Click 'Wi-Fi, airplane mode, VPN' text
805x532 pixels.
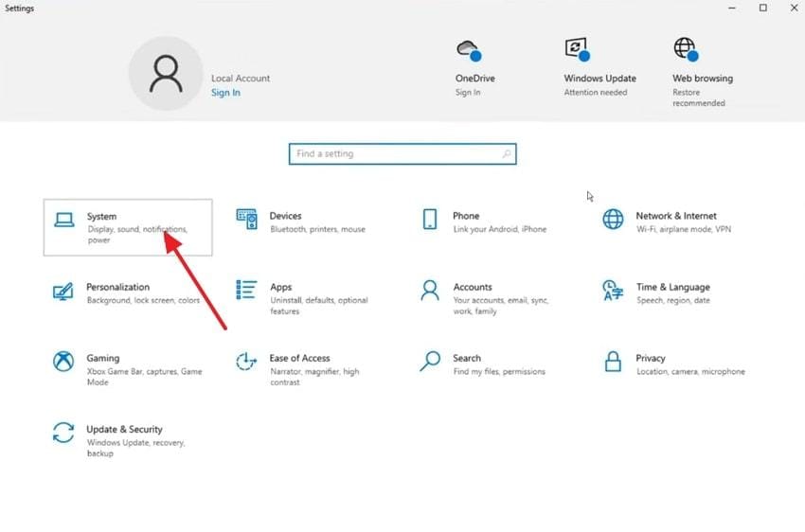[x=684, y=229]
